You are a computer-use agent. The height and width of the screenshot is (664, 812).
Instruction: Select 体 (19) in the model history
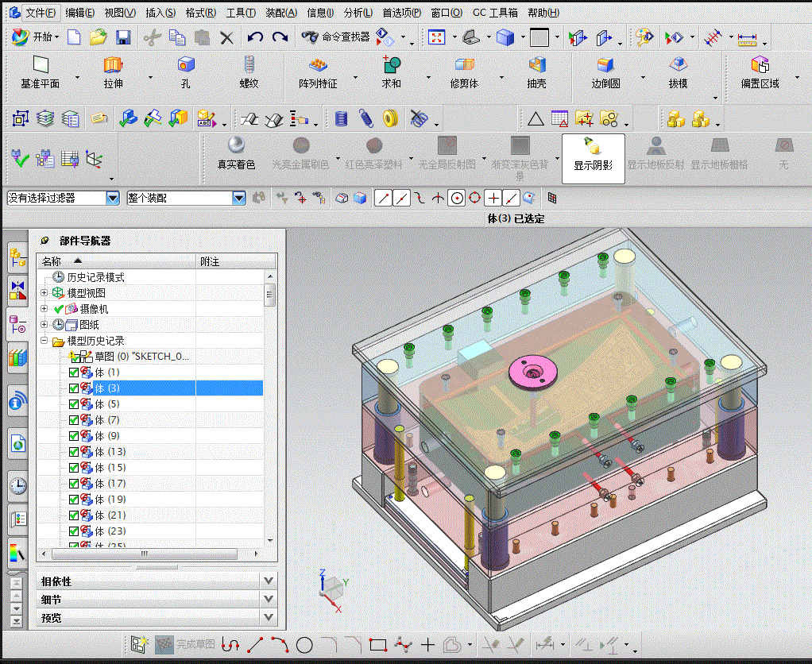point(110,500)
